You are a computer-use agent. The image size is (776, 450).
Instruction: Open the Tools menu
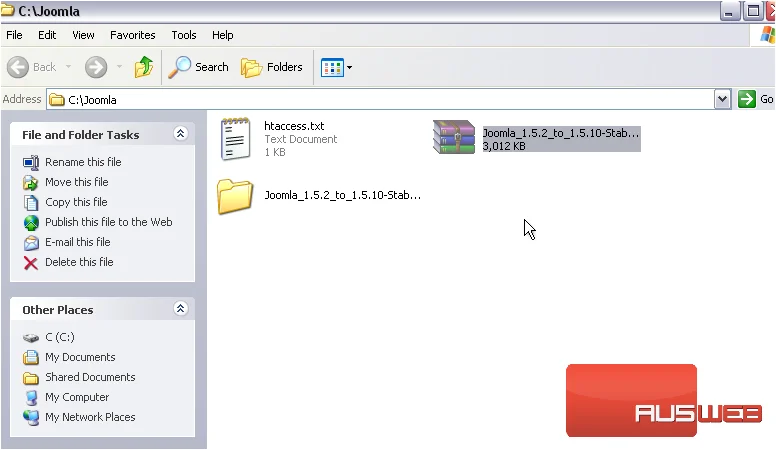184,35
